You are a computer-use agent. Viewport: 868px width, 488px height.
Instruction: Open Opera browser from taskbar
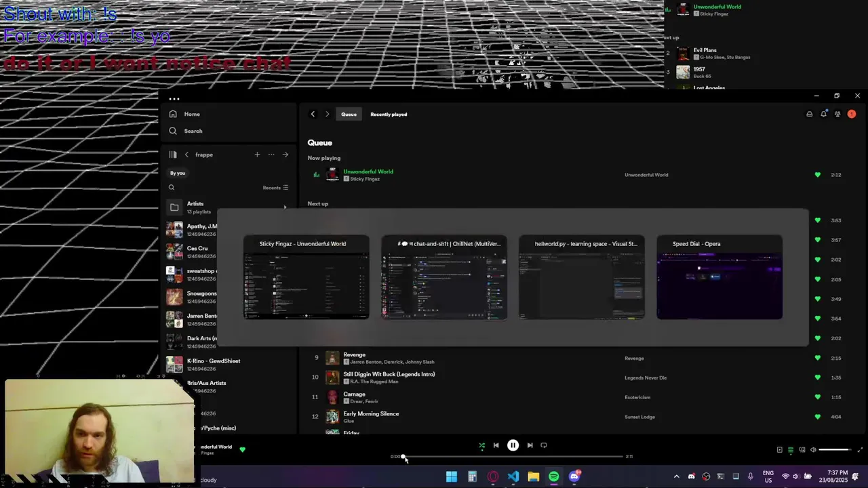click(x=493, y=476)
